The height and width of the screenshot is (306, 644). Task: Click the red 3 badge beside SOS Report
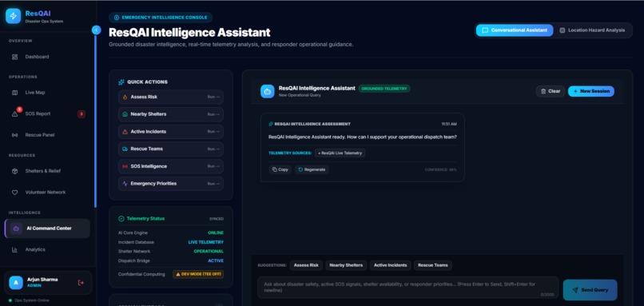point(81,113)
